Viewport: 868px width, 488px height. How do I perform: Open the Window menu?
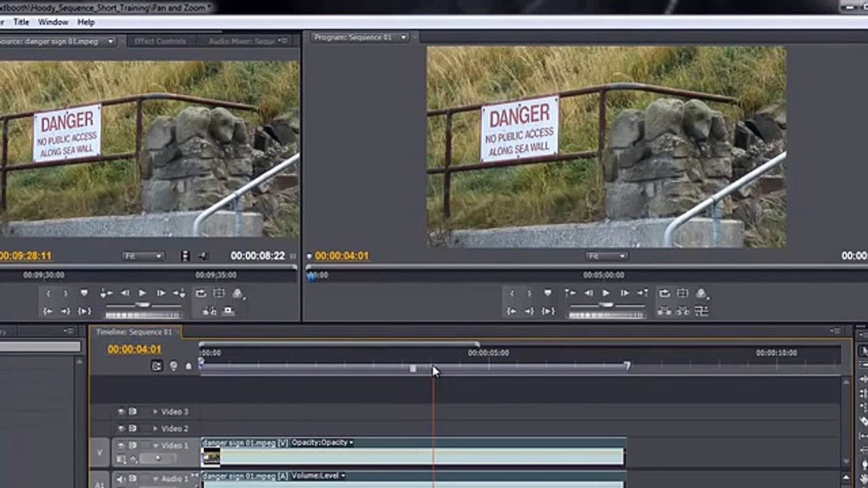(53, 22)
